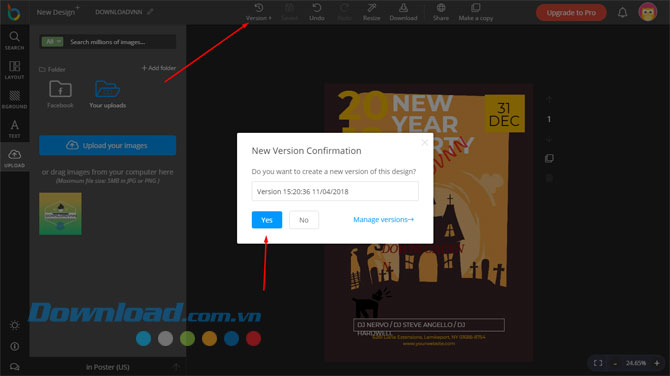Select the orange color swatch
This screenshot has width=670, height=376.
point(209,338)
